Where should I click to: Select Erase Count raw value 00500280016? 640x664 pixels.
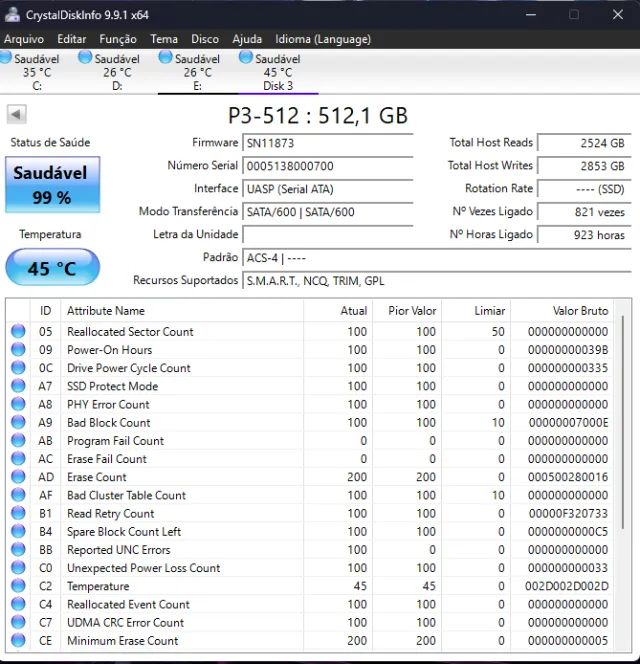(568, 477)
